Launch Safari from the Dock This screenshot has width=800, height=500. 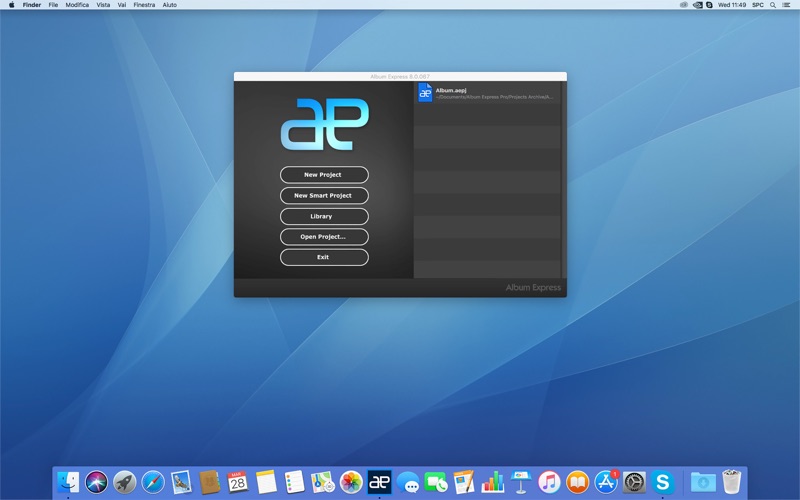[x=153, y=482]
